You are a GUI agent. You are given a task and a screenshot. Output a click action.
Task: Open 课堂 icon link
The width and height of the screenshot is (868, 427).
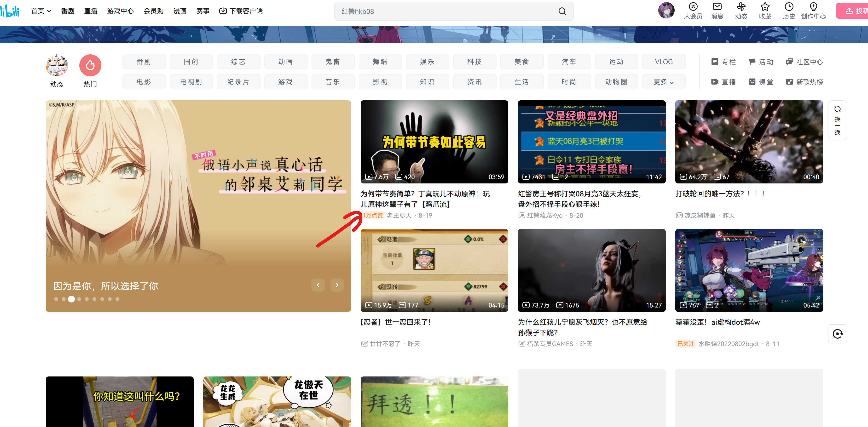(761, 82)
